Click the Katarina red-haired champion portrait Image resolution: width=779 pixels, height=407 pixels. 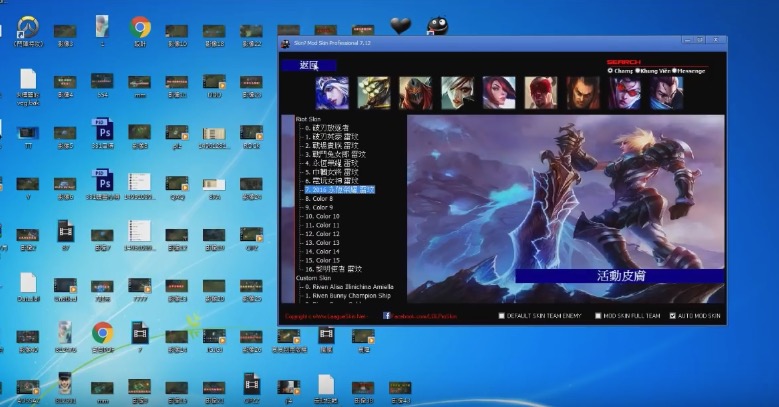(499, 93)
